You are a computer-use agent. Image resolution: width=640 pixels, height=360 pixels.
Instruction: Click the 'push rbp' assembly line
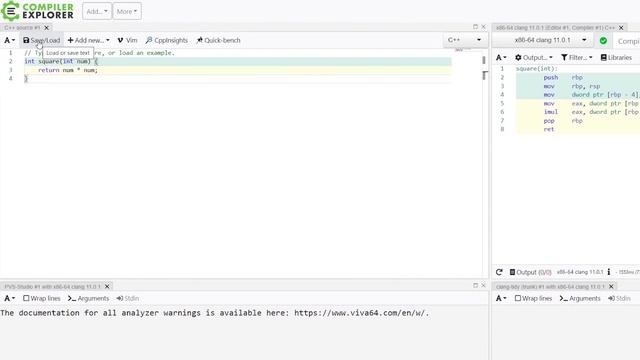[563, 78]
